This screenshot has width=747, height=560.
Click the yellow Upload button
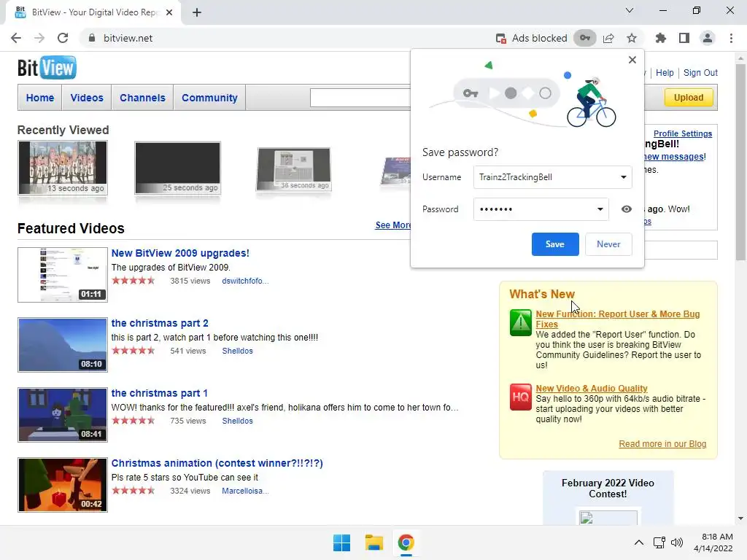pyautogui.click(x=689, y=98)
